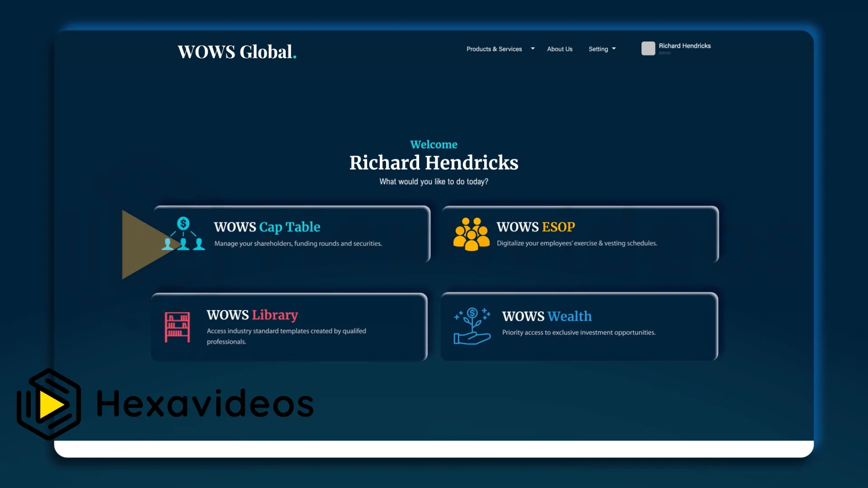Viewport: 868px width, 488px height.
Task: Open the Setting dropdown menu
Action: point(602,49)
